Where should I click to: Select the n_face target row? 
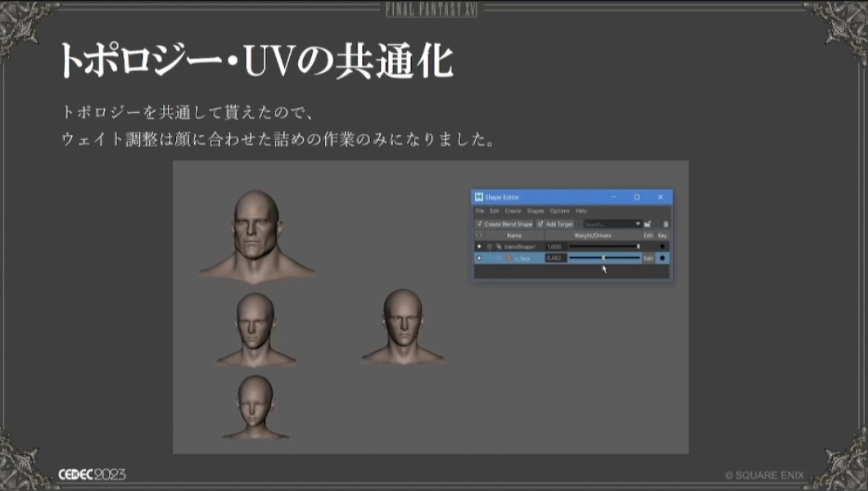tap(572, 259)
